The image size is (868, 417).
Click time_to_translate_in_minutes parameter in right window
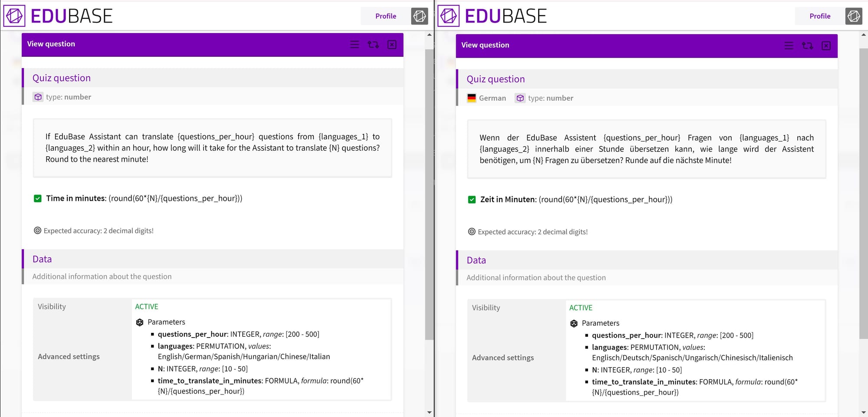point(695,387)
